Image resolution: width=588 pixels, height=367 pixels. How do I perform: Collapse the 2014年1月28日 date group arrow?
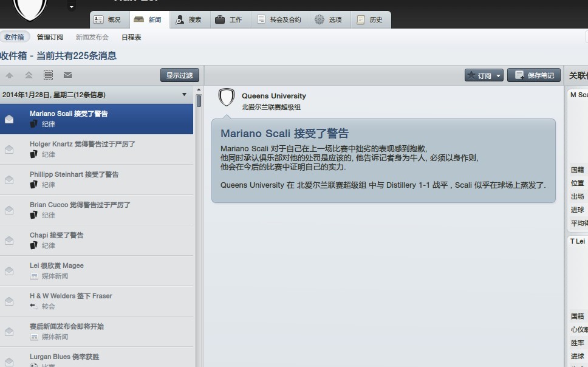(x=184, y=95)
